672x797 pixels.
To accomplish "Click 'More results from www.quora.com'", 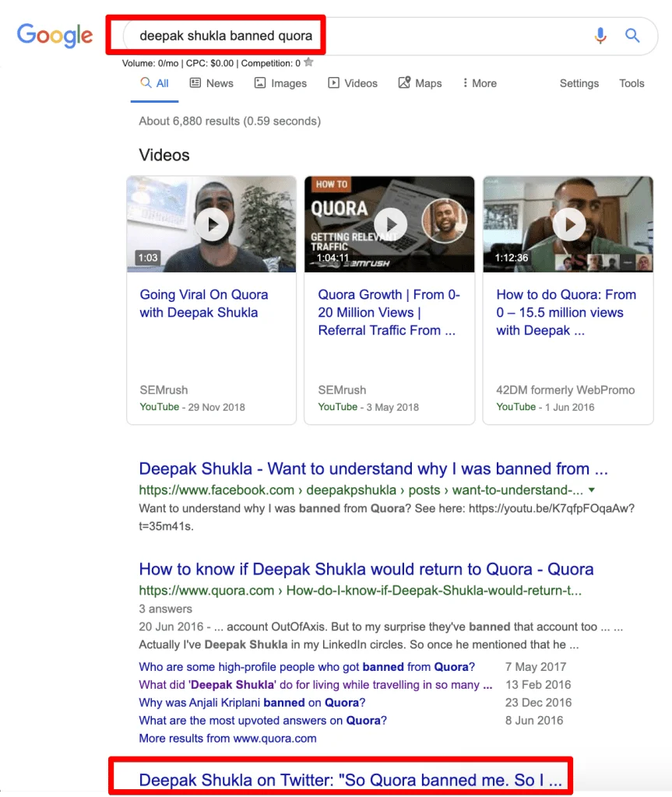I will [227, 739].
